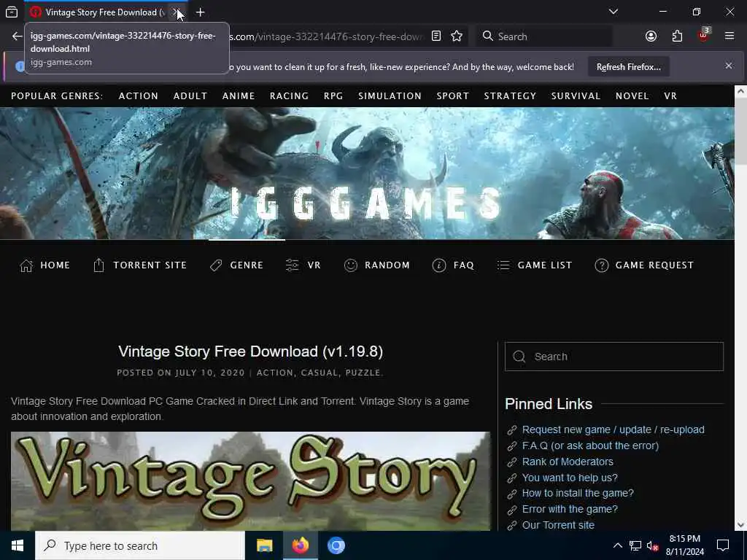
Task: Select the ACTION popular genre
Action: (x=138, y=96)
